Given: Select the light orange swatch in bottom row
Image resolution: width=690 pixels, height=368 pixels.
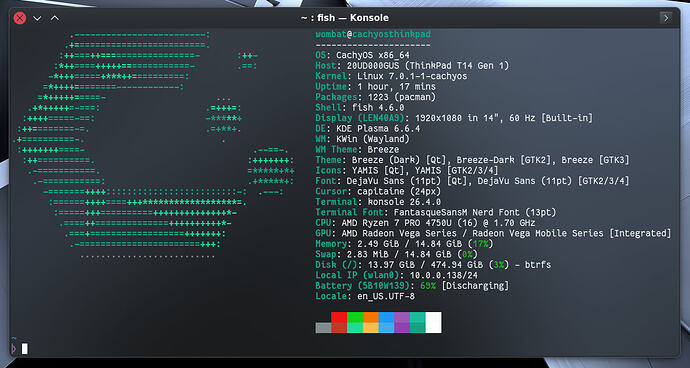Looking at the screenshot, I should [371, 328].
